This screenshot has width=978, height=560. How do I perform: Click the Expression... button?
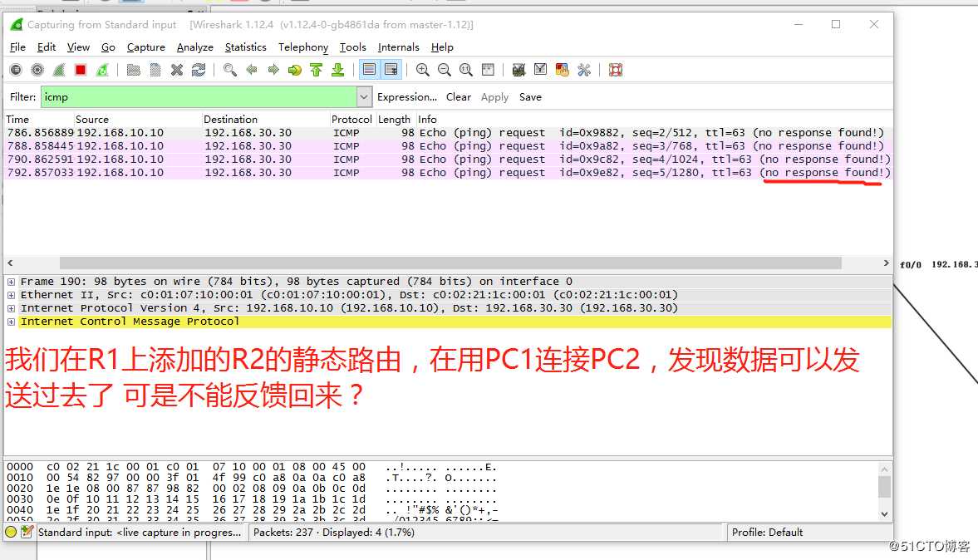tap(406, 97)
